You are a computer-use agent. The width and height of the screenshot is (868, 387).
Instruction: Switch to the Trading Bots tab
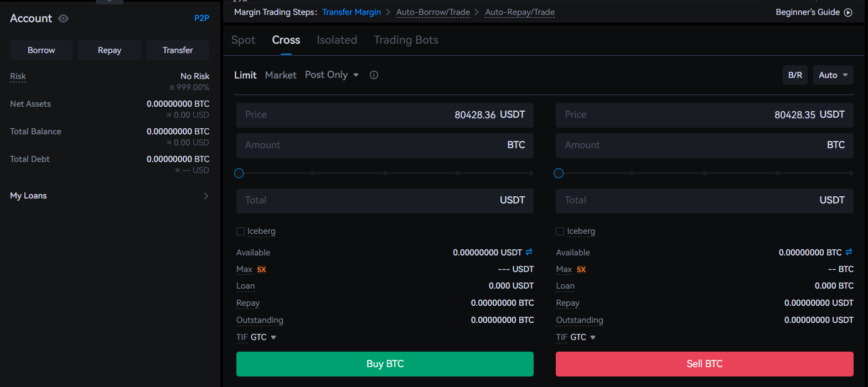click(406, 40)
